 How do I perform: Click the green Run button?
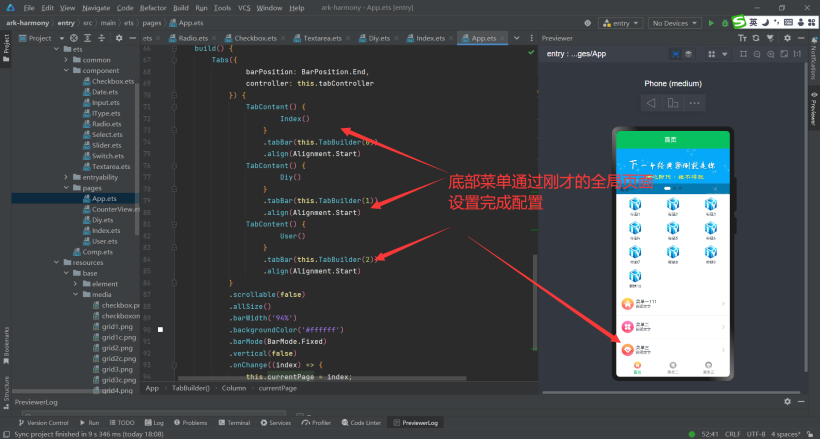712,22
